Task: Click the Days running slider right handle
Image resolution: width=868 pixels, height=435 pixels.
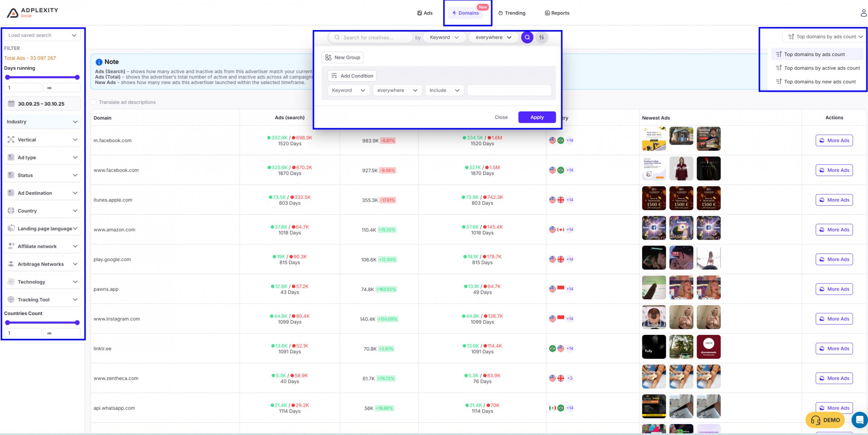Action: click(x=77, y=77)
